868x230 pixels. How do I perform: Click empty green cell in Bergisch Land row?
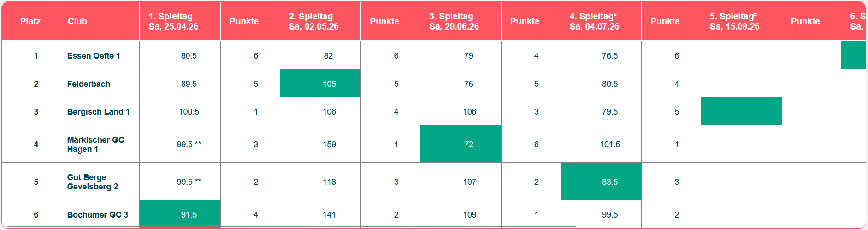coord(741,111)
